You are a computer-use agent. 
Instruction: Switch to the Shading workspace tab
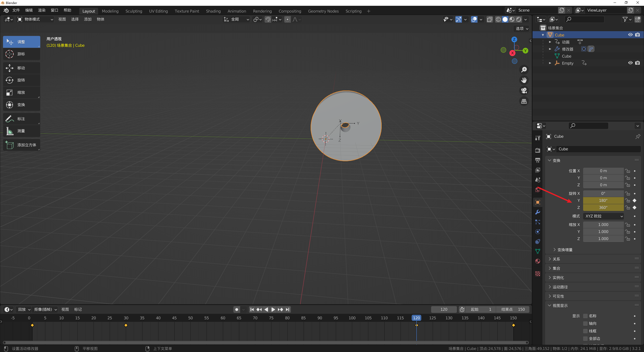pyautogui.click(x=213, y=11)
